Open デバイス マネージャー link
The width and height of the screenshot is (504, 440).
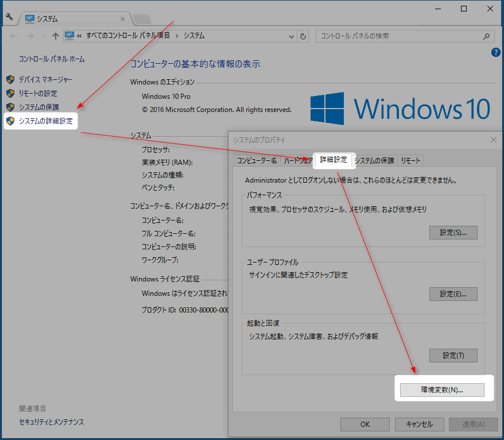[45, 79]
